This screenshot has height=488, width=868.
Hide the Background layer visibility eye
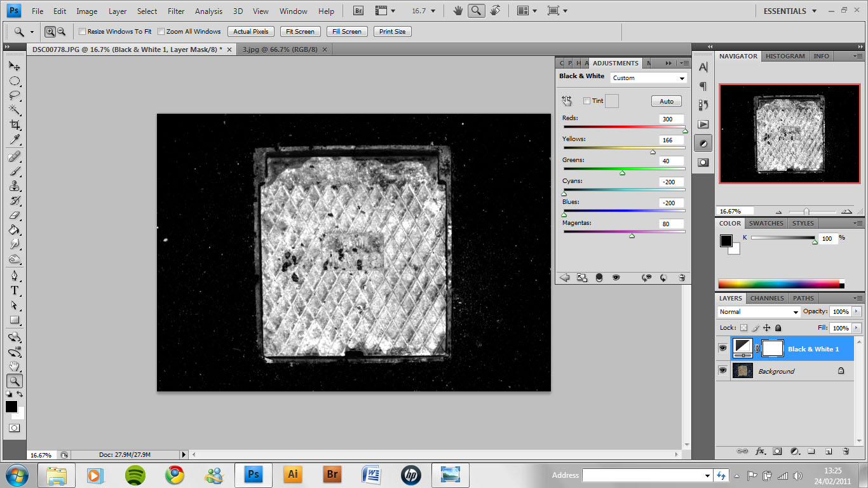[x=722, y=370]
